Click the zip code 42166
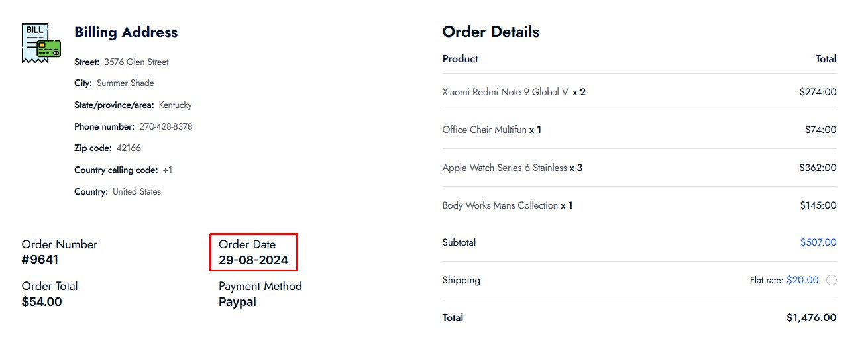This screenshot has height=345, width=868. tap(129, 148)
